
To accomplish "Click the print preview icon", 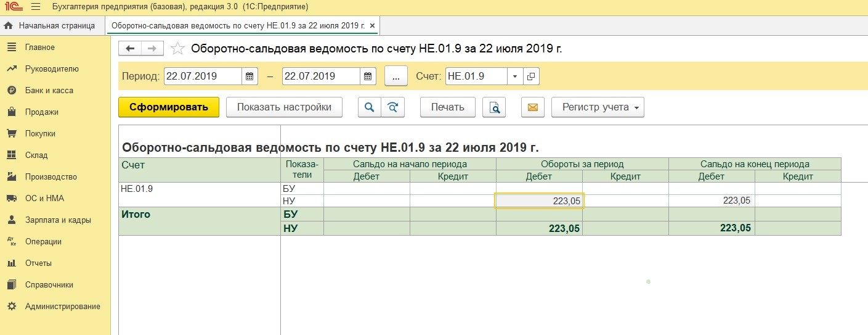I will coord(494,107).
